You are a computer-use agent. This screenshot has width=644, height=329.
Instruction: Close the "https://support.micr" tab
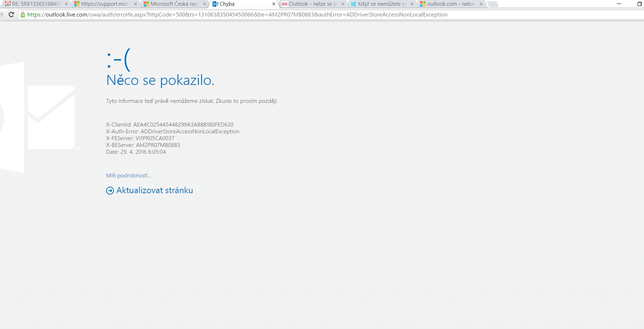pyautogui.click(x=135, y=4)
